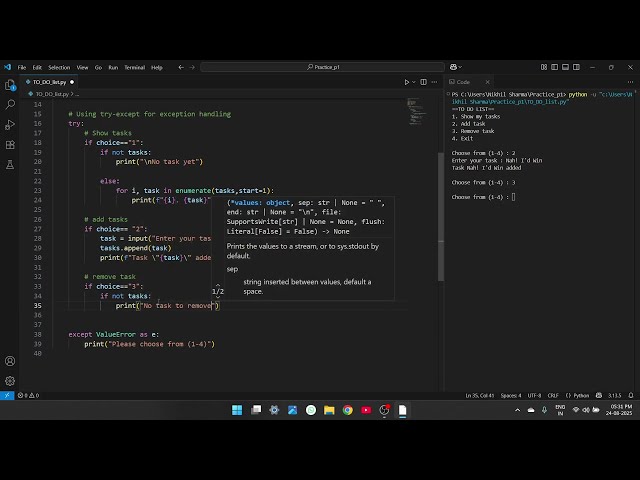Toggle the microphone in system tray
The height and width of the screenshot is (480, 640).
544,410
